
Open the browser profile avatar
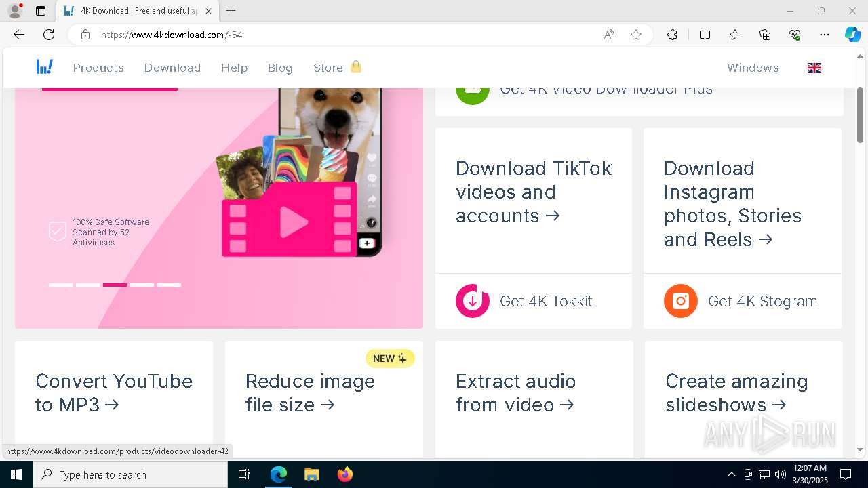pos(14,11)
